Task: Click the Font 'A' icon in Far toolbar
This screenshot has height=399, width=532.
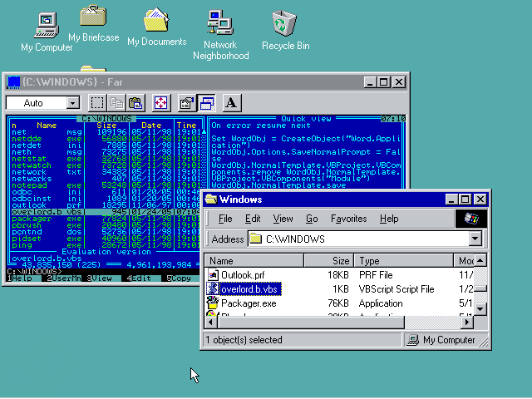Action: [232, 103]
